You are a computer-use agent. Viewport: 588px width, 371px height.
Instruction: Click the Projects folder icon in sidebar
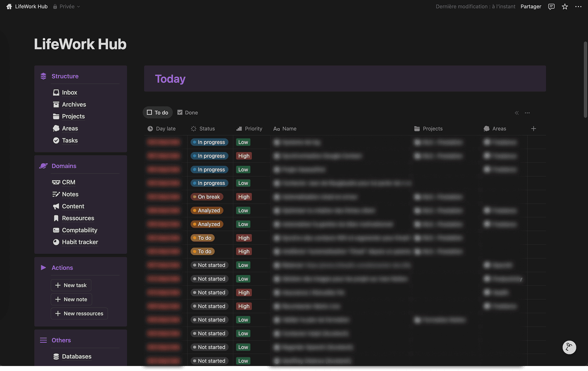[56, 117]
